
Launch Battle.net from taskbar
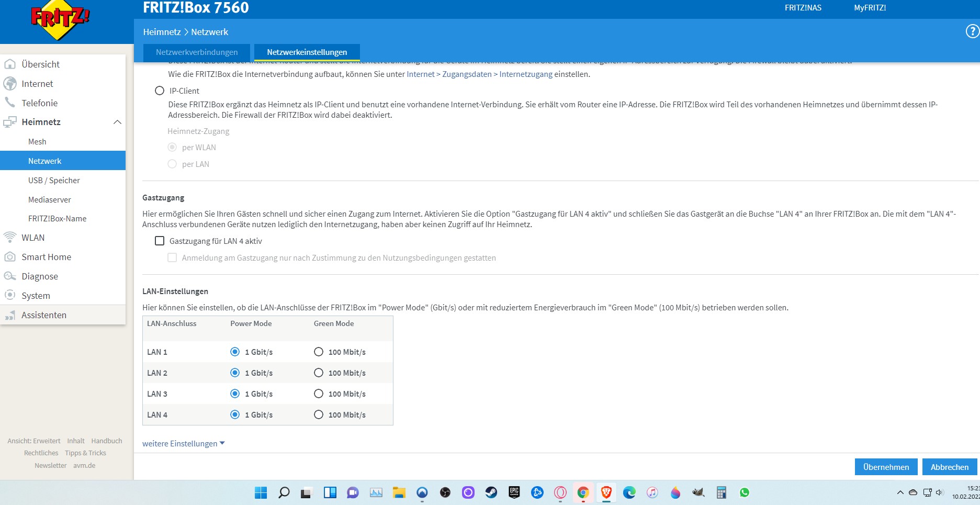pos(537,492)
